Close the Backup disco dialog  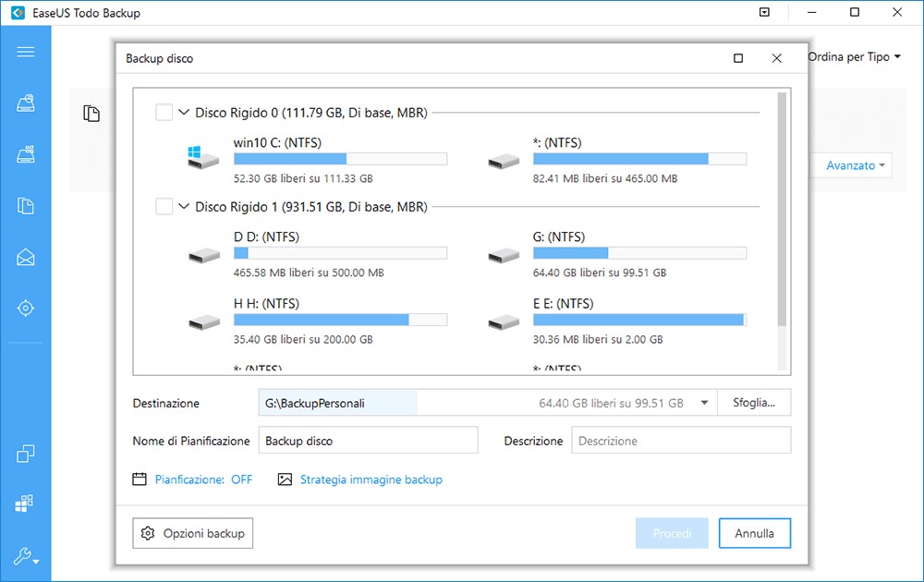[777, 57]
